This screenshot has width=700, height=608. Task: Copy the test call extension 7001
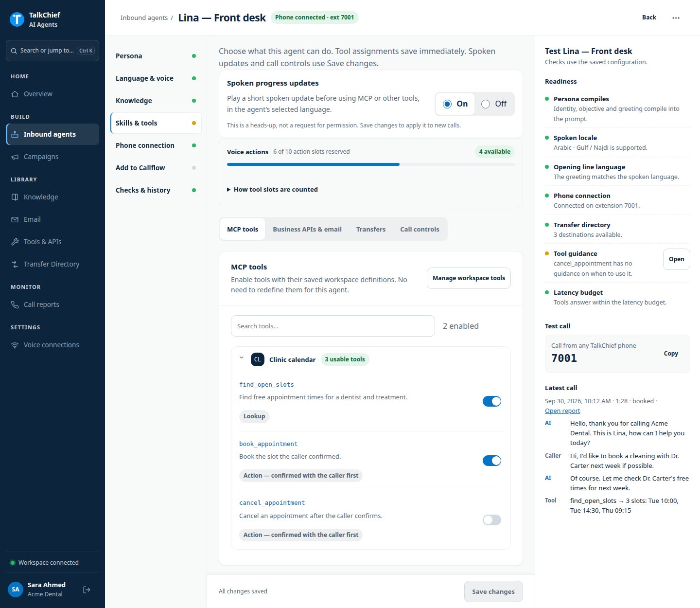671,354
